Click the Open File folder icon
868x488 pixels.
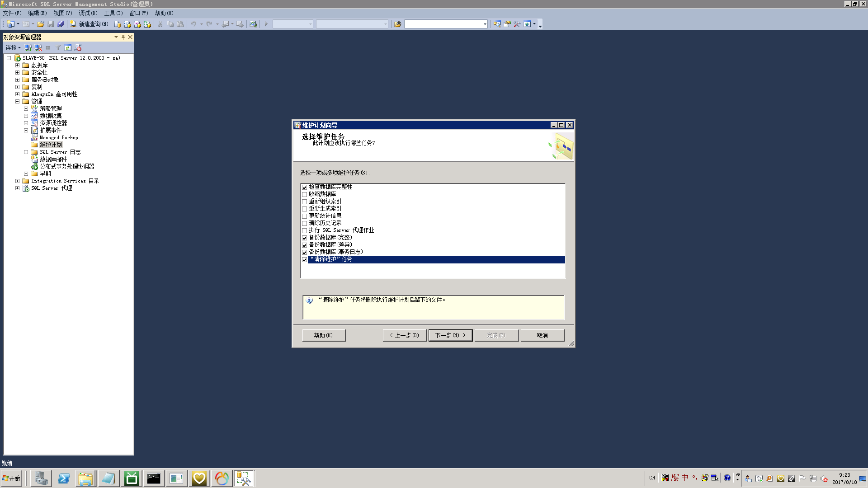click(41, 24)
